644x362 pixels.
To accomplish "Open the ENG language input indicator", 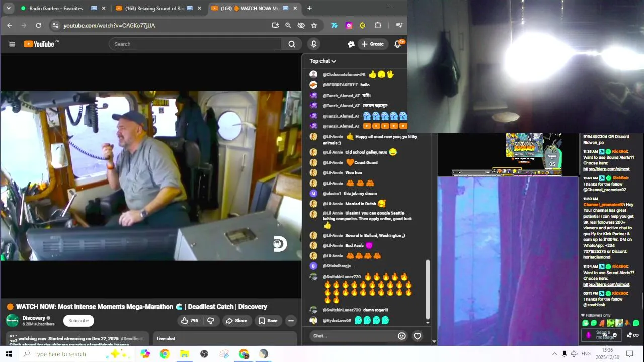I will 586,354.
